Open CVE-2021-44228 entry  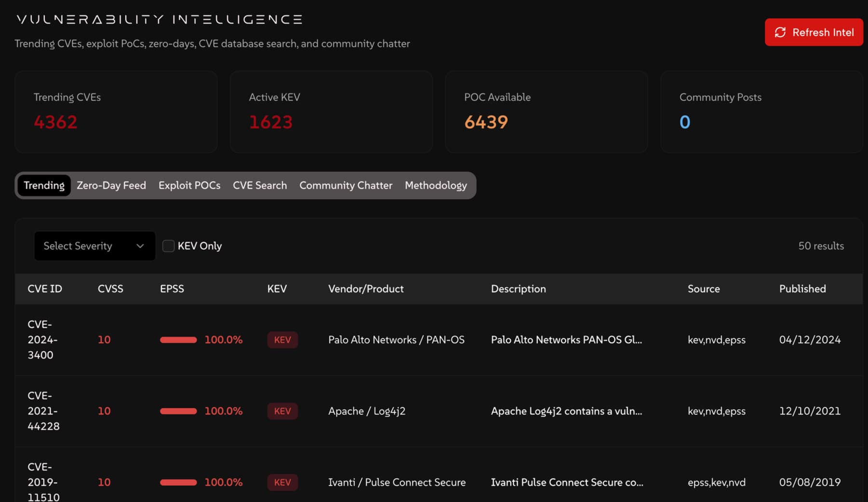pos(43,411)
